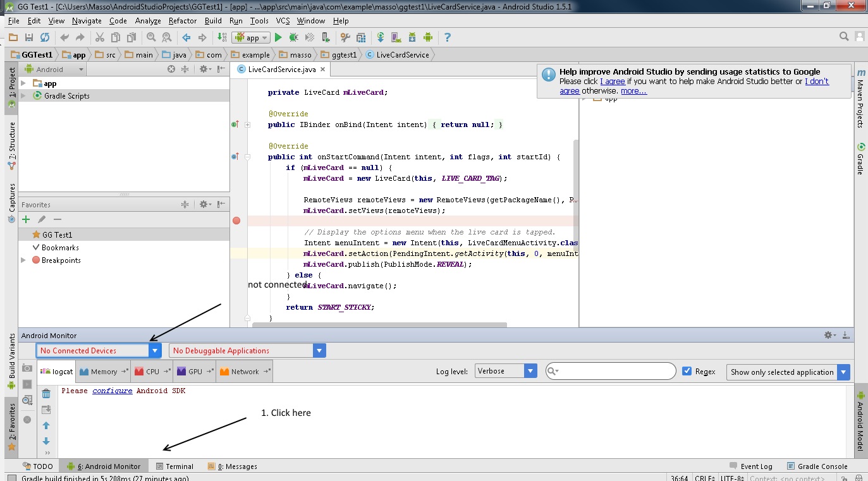Expand the Breakpoints favorites node
Screen dimensions: 868x481
pos(23,260)
